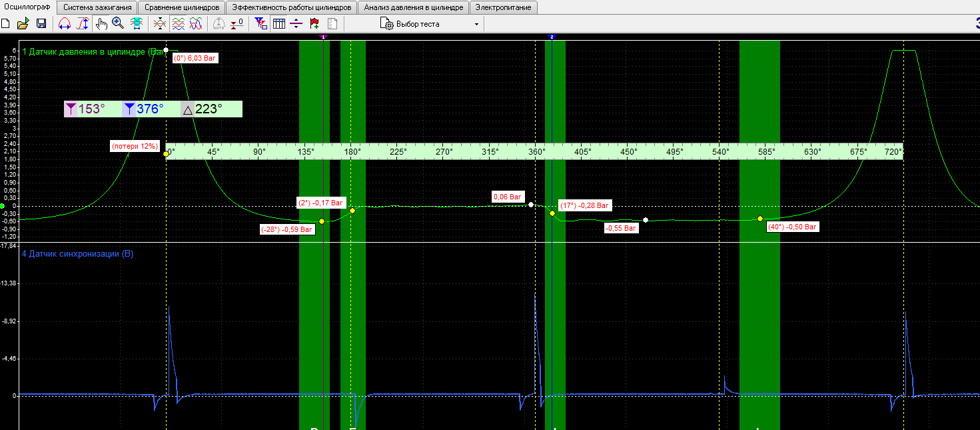Click the (40°) -0,50 Bar label
Screen dimensions: 980x430
click(792, 227)
